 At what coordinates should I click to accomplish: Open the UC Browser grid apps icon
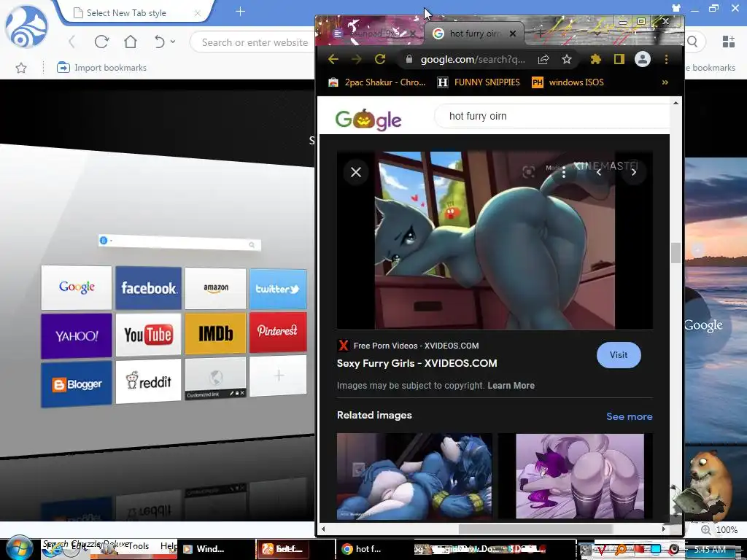pos(729,42)
